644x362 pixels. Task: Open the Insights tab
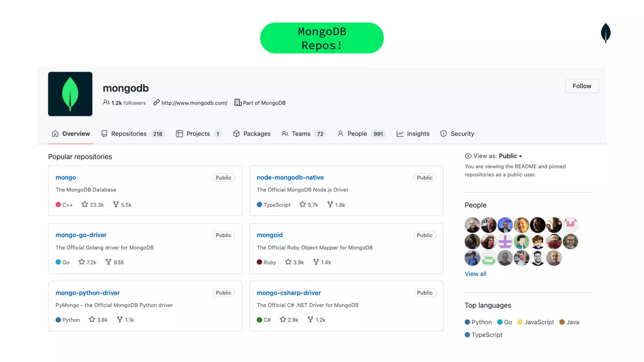(x=413, y=134)
